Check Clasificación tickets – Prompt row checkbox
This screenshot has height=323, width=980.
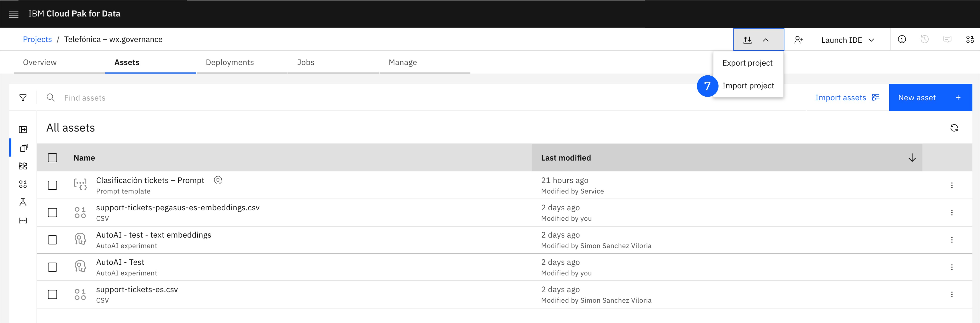point(53,185)
